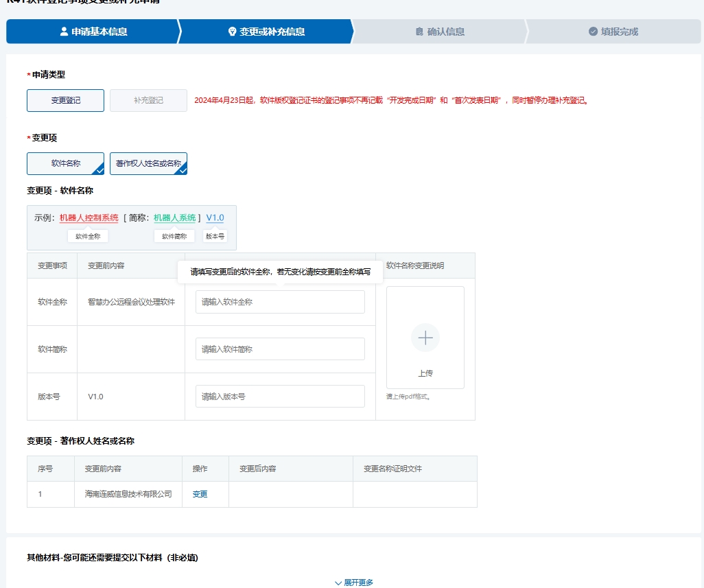Screen dimensions: 704x588
Task: Open the 确认信息 step tab
Action: click(x=439, y=32)
